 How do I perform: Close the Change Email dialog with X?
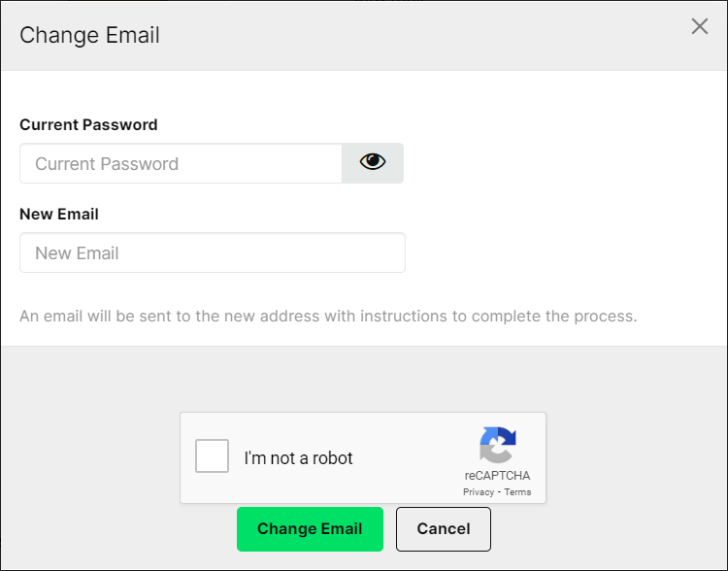[x=699, y=26]
